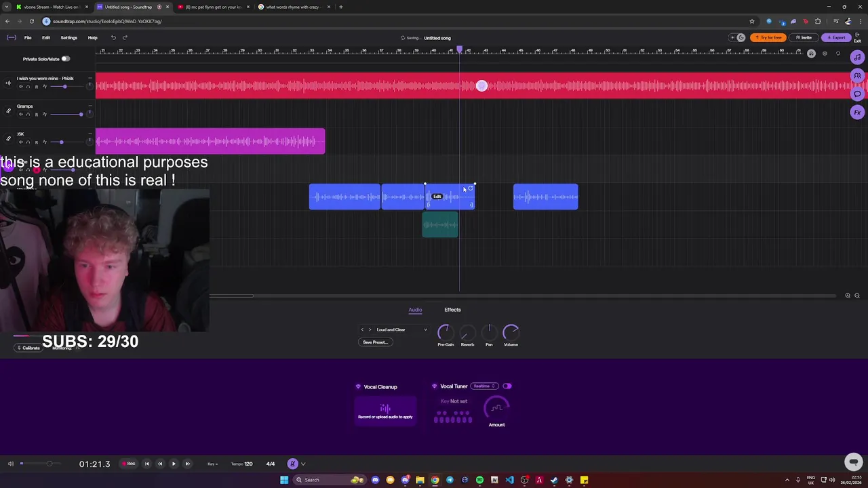Click the master volume speaker icon
868x488 pixels.
10,464
